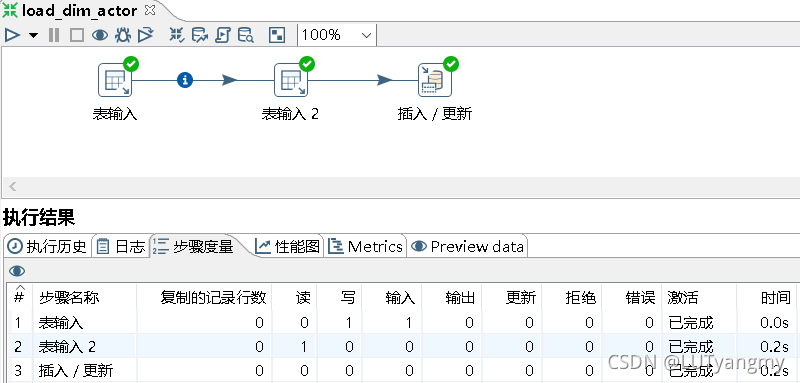This screenshot has height=383, width=800.
Task: Open the run options dropdown arrow
Action: pyautogui.click(x=34, y=36)
